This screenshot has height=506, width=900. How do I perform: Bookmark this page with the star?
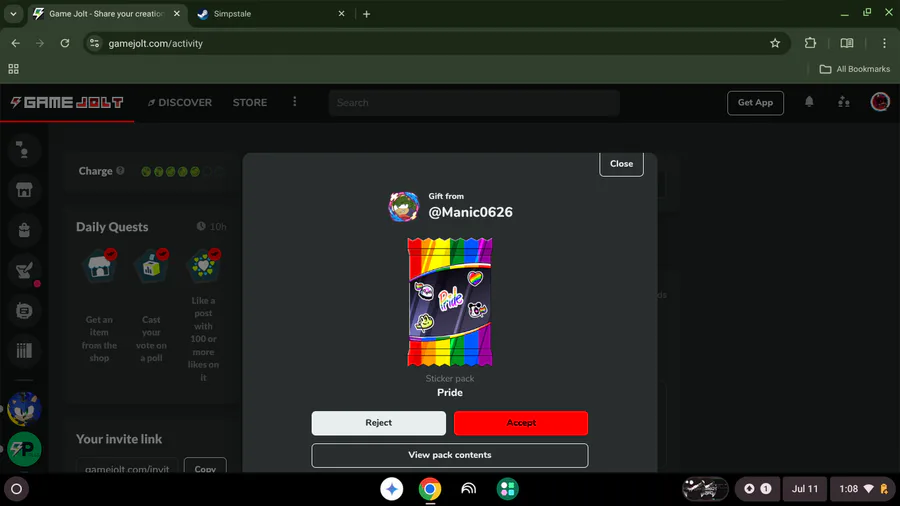[775, 43]
